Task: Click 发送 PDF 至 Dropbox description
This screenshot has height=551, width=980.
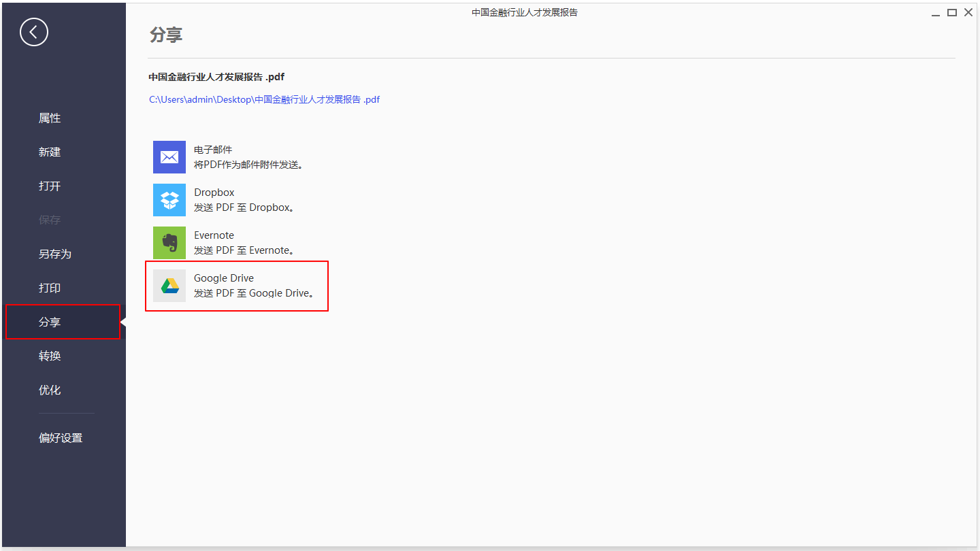Action: point(244,207)
